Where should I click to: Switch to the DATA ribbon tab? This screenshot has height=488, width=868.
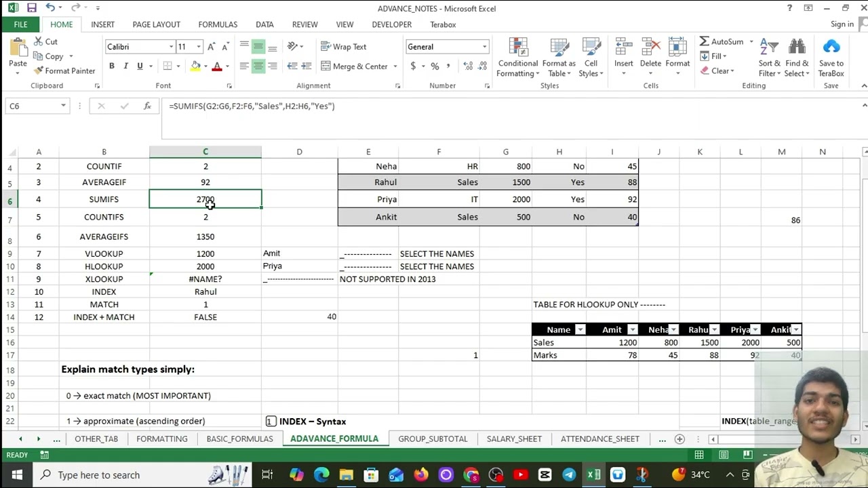tap(264, 24)
